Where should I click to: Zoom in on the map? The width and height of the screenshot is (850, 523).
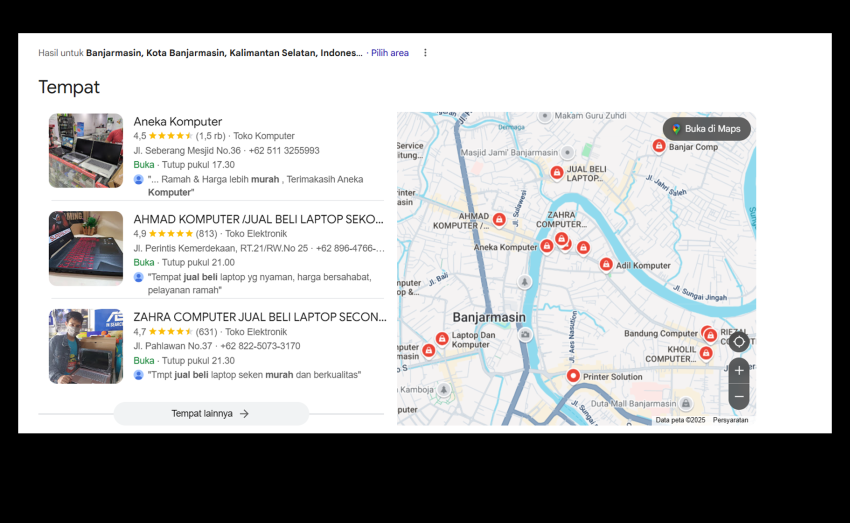click(739, 370)
